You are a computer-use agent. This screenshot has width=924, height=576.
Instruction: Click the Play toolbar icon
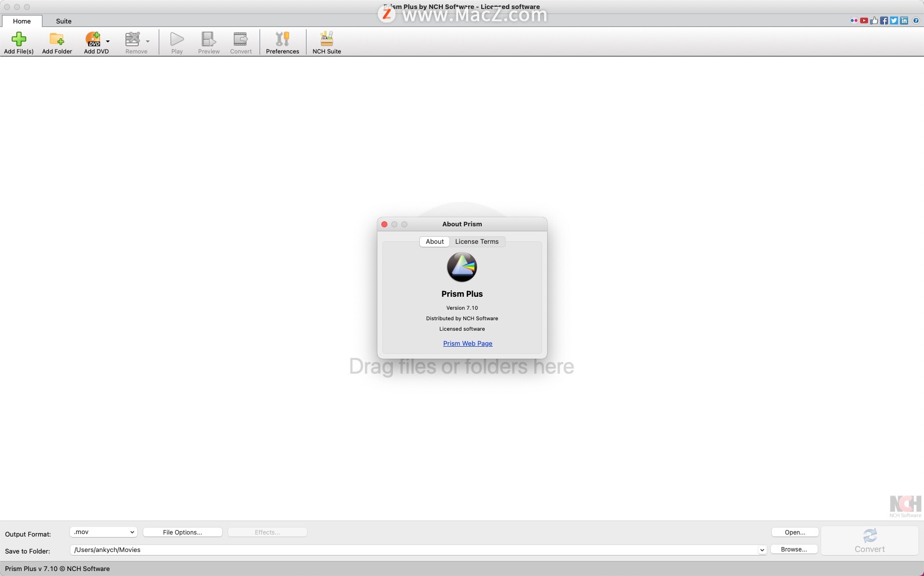177,39
